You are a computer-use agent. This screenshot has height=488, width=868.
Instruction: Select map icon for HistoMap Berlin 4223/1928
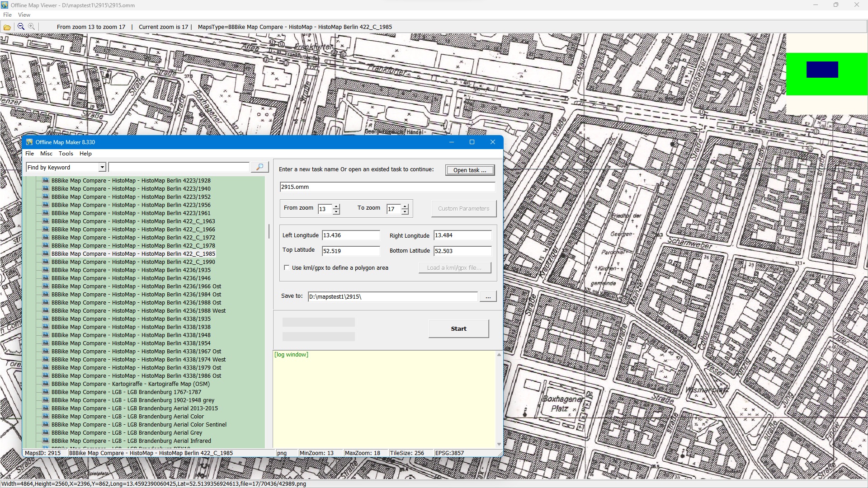46,180
